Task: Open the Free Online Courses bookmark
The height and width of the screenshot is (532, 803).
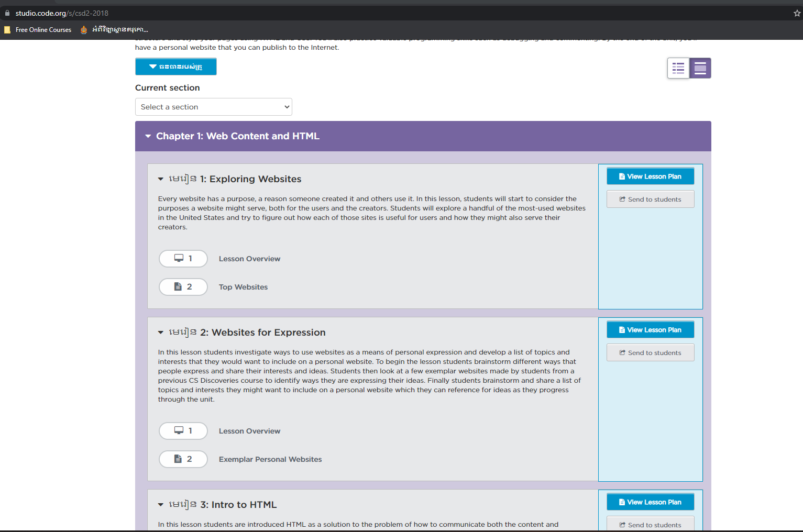Action: click(x=38, y=30)
